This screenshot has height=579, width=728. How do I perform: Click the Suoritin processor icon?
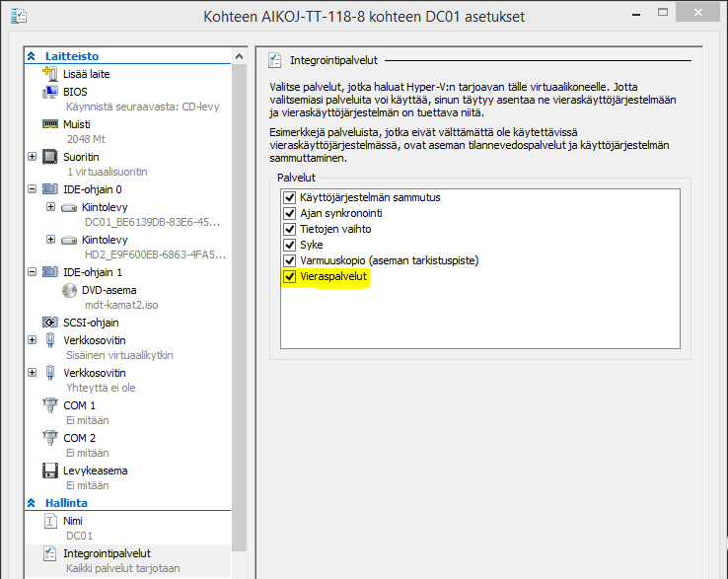coord(49,157)
